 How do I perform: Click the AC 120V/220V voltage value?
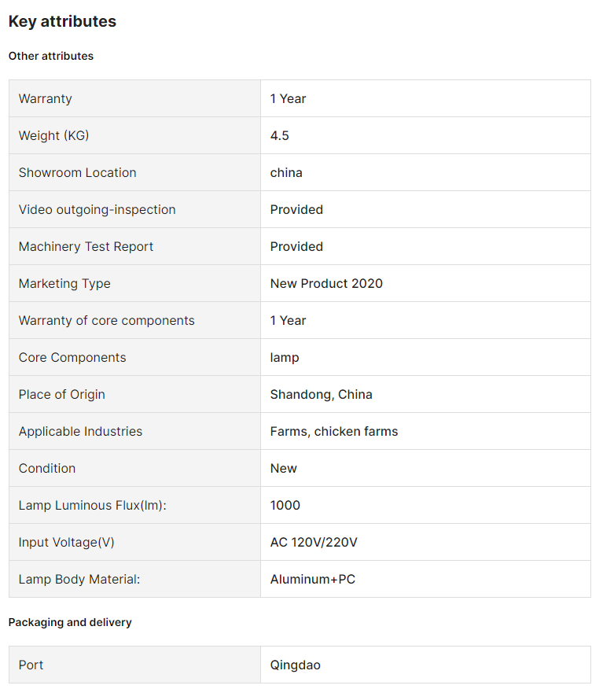(x=314, y=543)
